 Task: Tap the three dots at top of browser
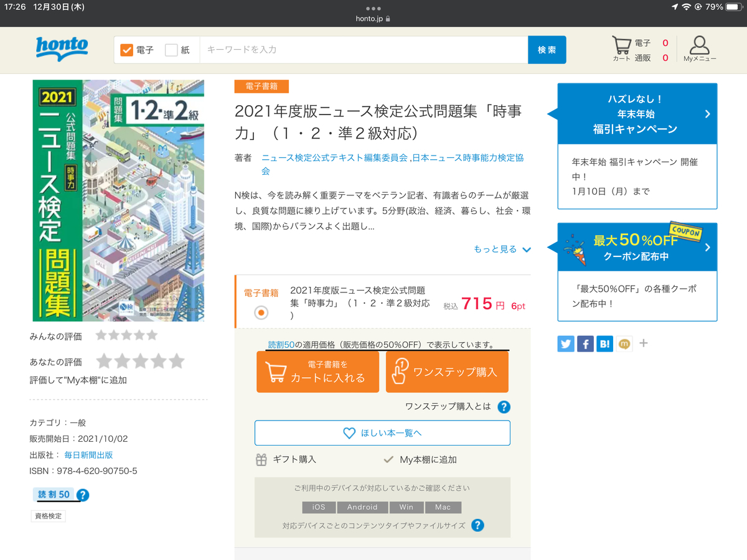374,8
